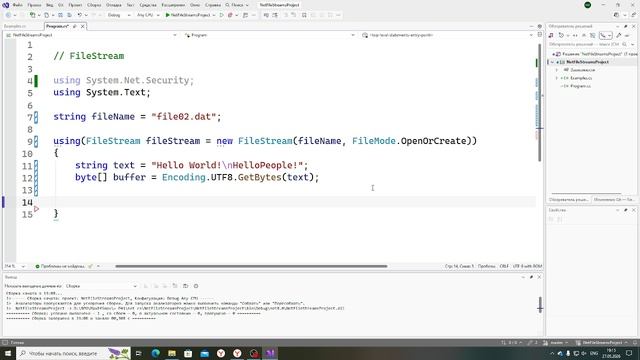Click the vertical scrollbar of code editor
The width and height of the screenshot is (640, 360).
(x=540, y=102)
